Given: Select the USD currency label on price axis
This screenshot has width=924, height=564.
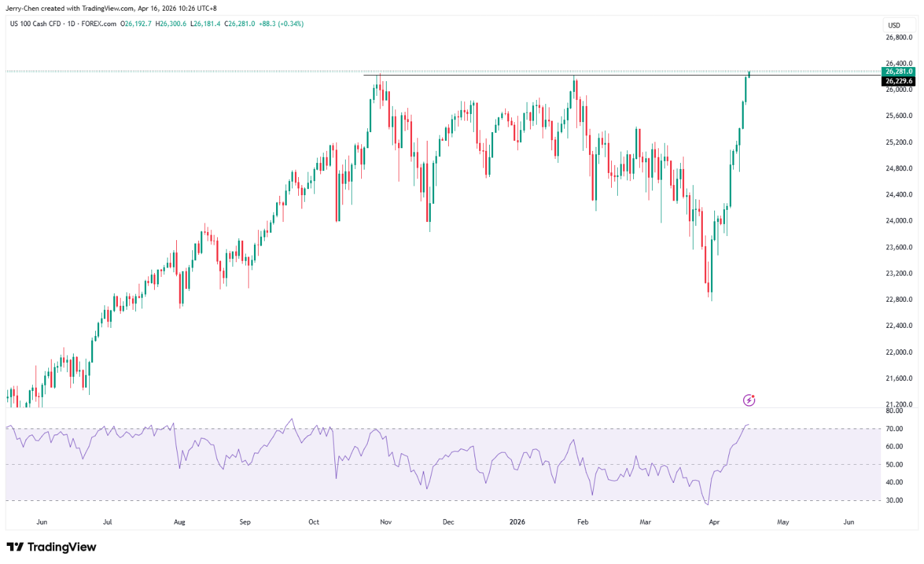Looking at the screenshot, I should click(x=893, y=25).
